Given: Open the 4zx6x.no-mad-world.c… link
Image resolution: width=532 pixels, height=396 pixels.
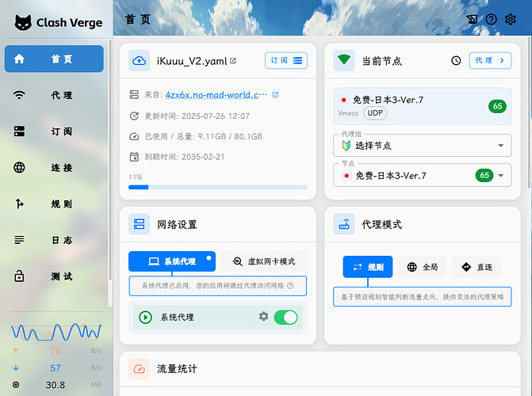Looking at the screenshot, I should click(x=216, y=94).
